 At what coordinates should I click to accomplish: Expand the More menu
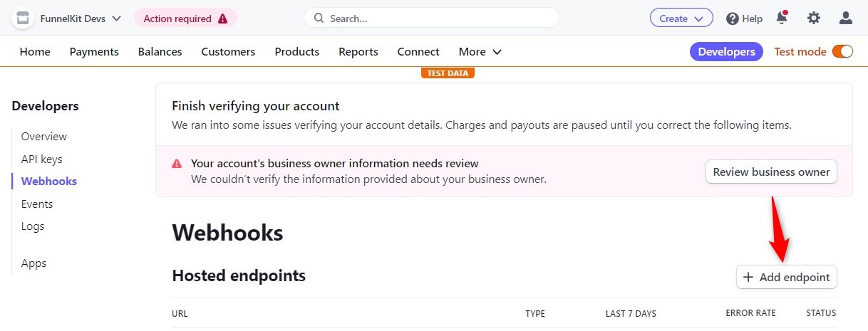480,51
